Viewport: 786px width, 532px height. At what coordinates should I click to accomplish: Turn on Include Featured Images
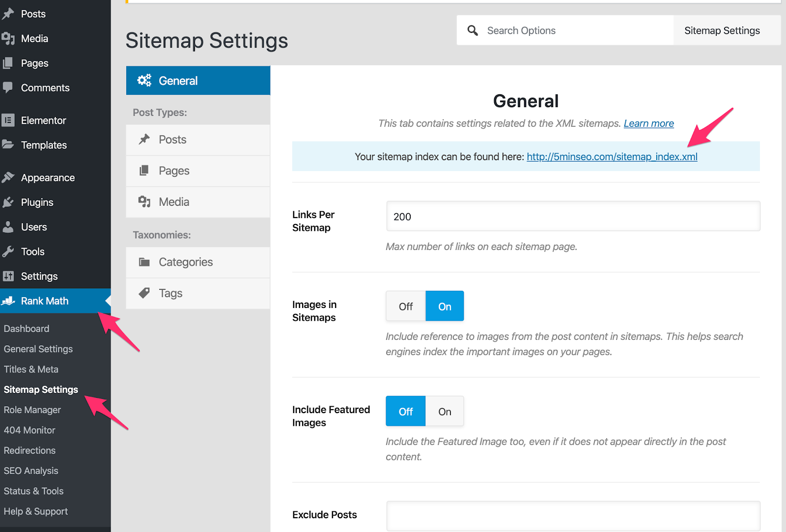coord(445,412)
